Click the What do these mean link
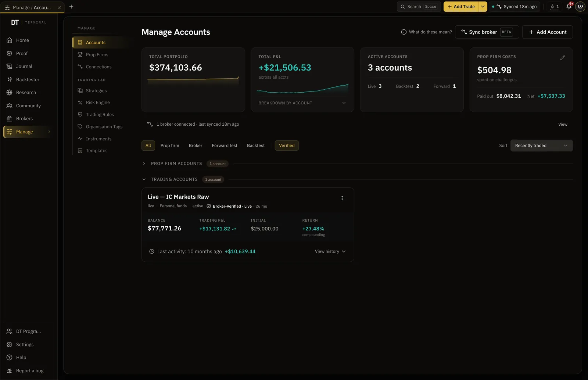Screen dimensions: 588x380 coord(426,32)
